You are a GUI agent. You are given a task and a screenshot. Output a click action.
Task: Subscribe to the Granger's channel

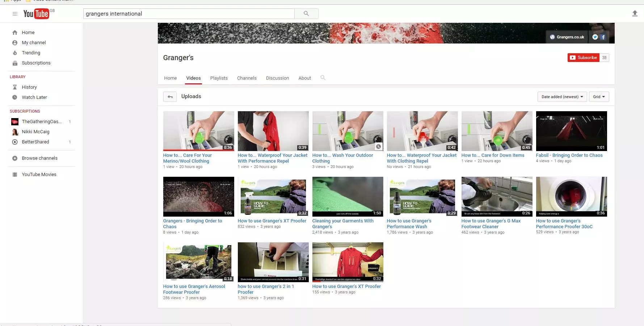pos(583,57)
